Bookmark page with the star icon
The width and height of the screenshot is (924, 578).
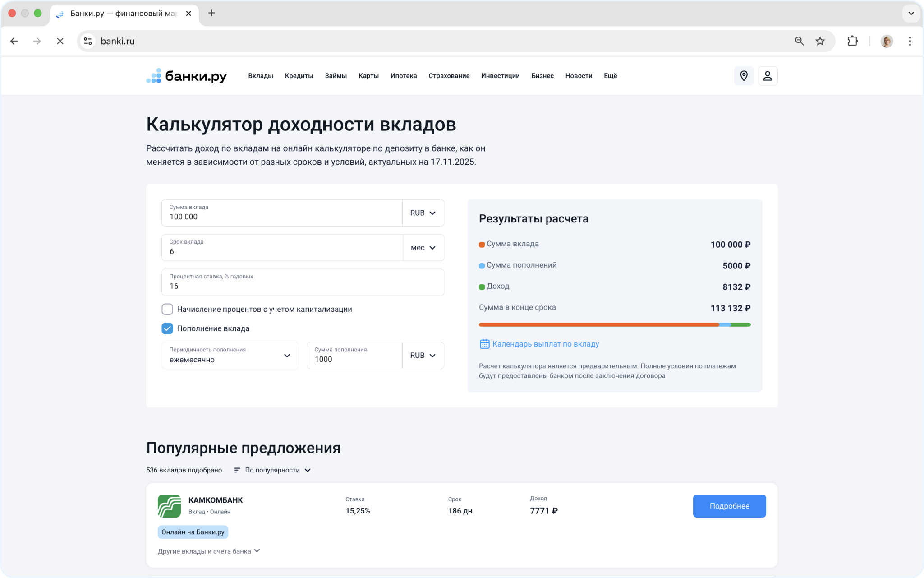[820, 41]
